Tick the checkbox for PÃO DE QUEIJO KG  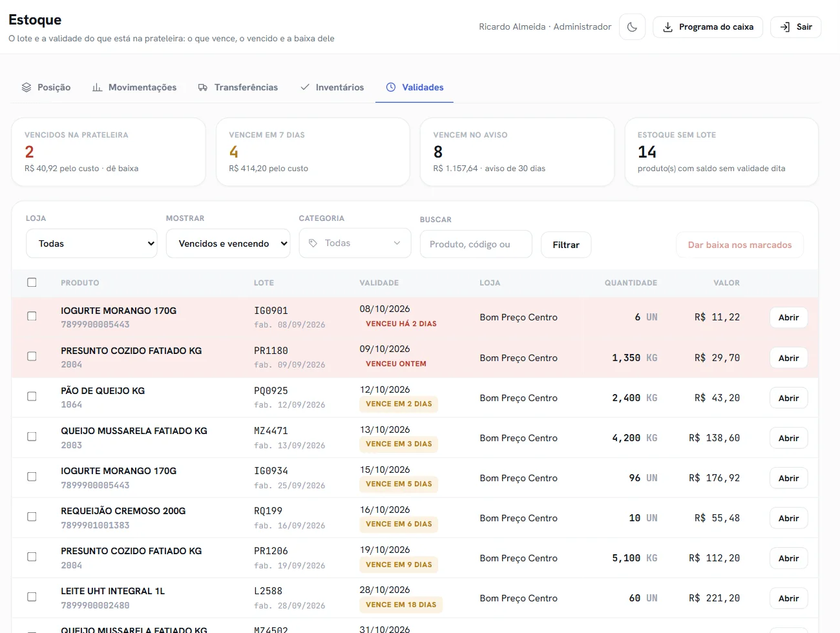pyautogui.click(x=32, y=396)
